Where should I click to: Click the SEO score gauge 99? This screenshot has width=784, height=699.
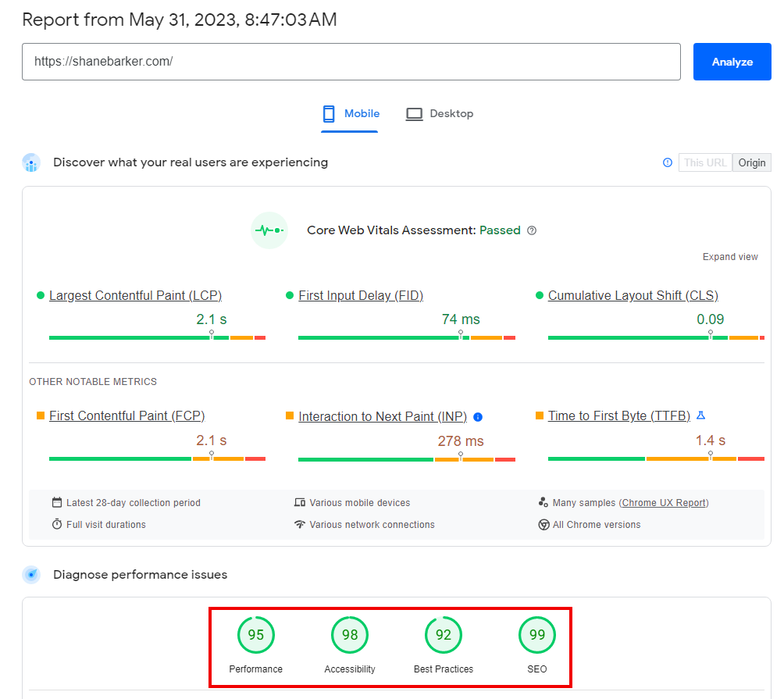tap(537, 635)
